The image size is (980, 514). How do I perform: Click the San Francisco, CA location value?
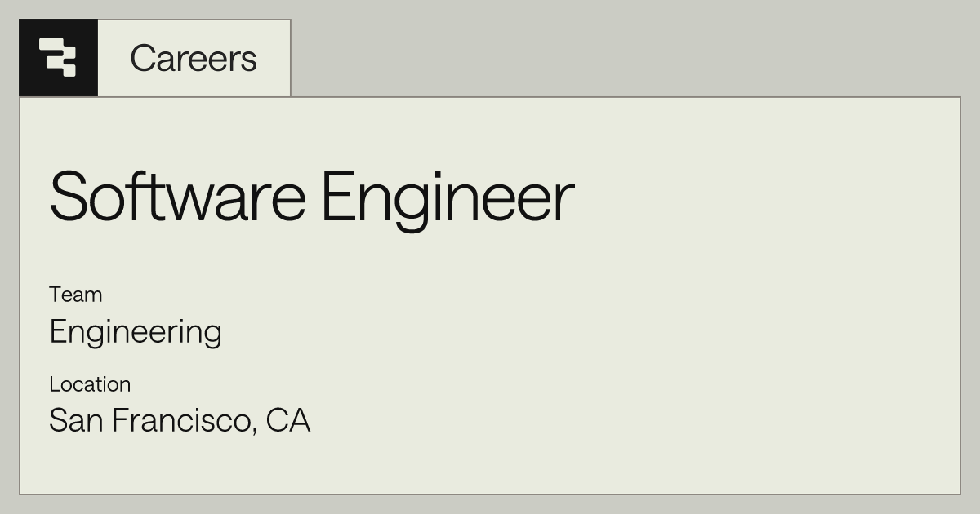pos(180,421)
